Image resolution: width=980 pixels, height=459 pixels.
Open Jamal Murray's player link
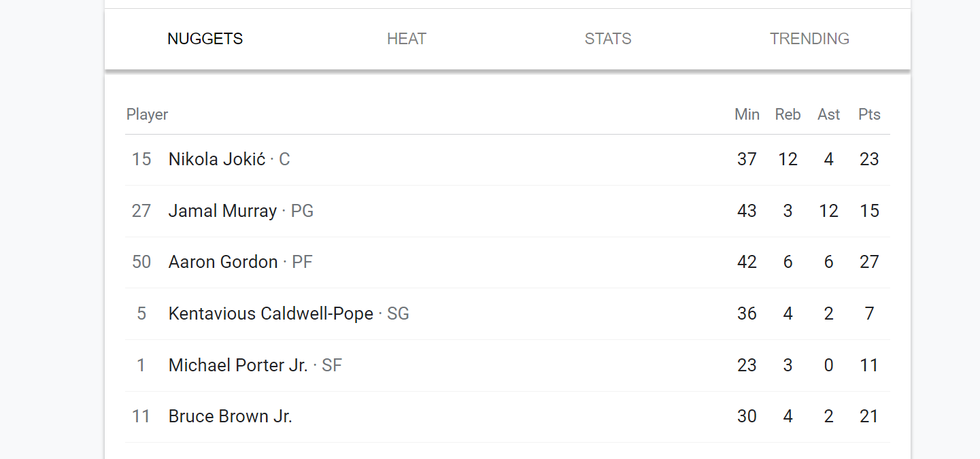tap(222, 211)
